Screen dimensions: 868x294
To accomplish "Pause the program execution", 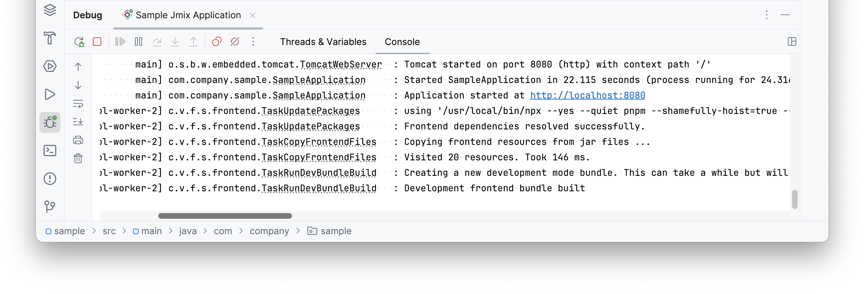I will point(139,42).
